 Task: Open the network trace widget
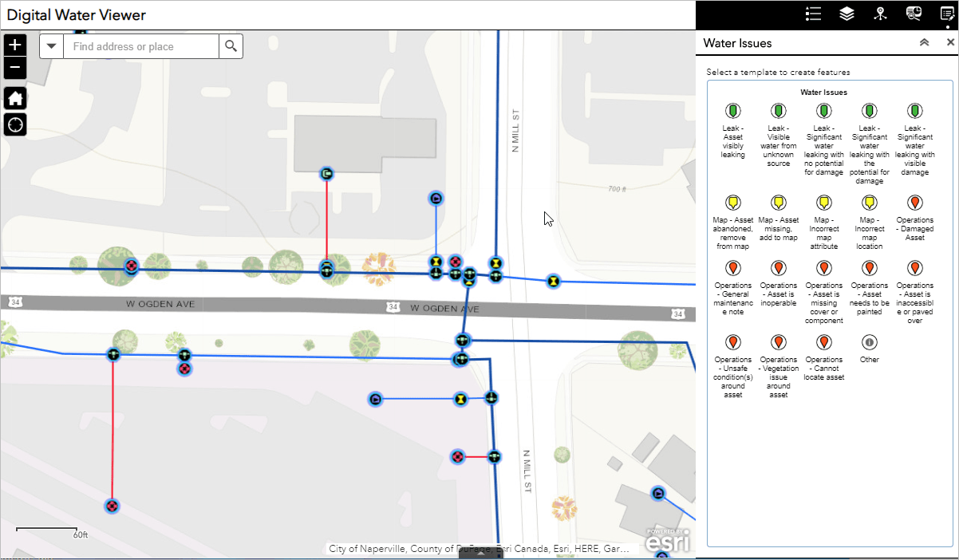point(880,14)
